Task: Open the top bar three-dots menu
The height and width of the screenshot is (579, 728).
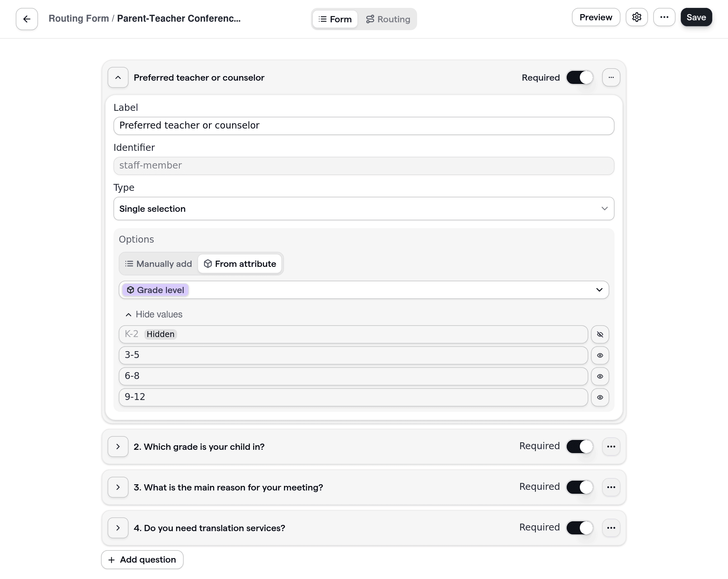Action: [x=664, y=17]
